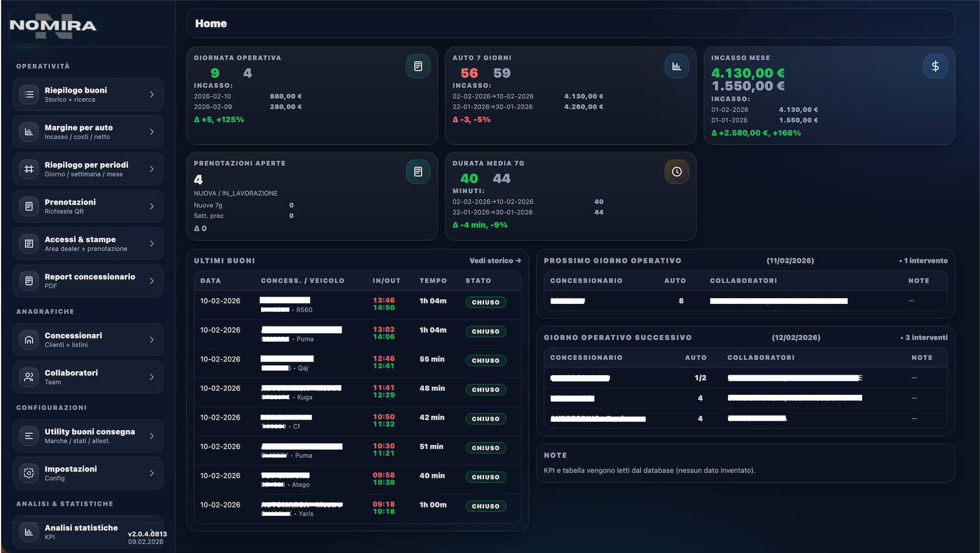
Task: Open the Vedi storico link
Action: click(x=494, y=260)
